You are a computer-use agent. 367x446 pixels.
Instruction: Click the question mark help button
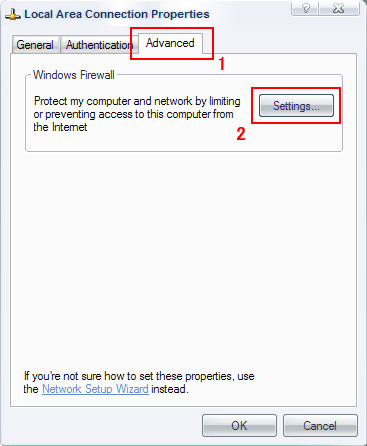click(306, 8)
